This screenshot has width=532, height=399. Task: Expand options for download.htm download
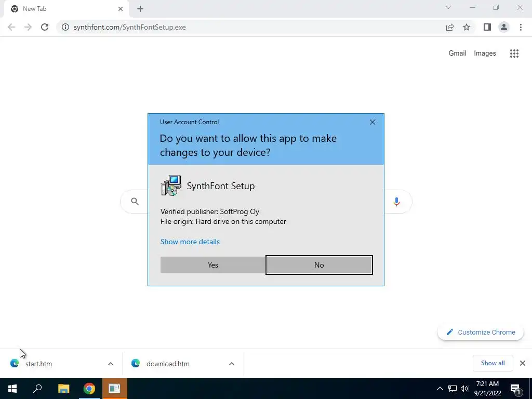[232, 364]
